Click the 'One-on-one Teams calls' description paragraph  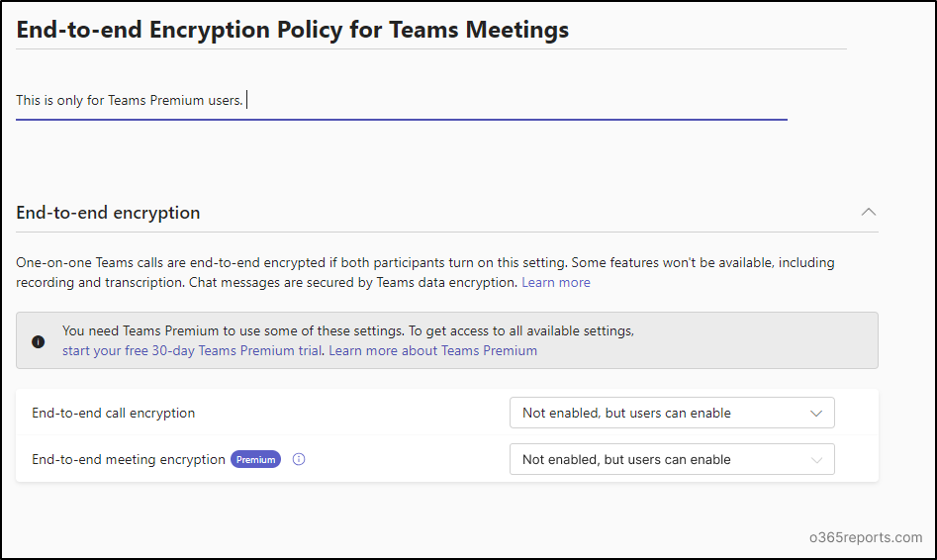425,272
